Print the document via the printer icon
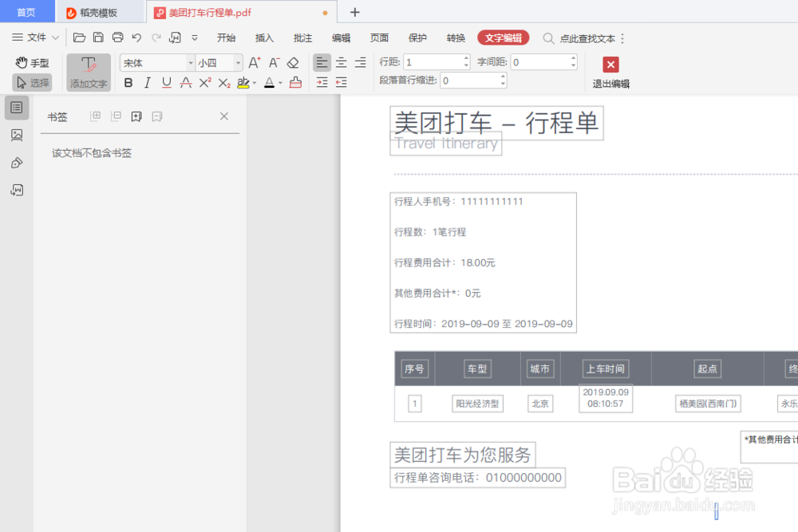 coord(117,37)
